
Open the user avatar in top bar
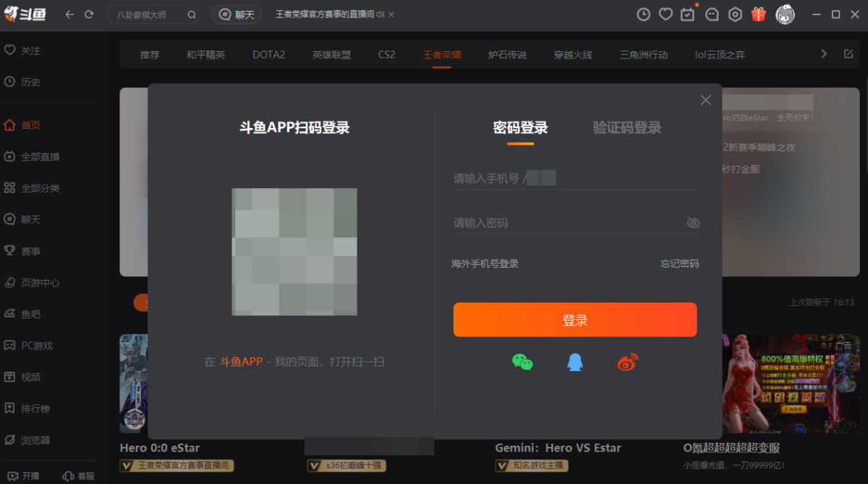(785, 14)
